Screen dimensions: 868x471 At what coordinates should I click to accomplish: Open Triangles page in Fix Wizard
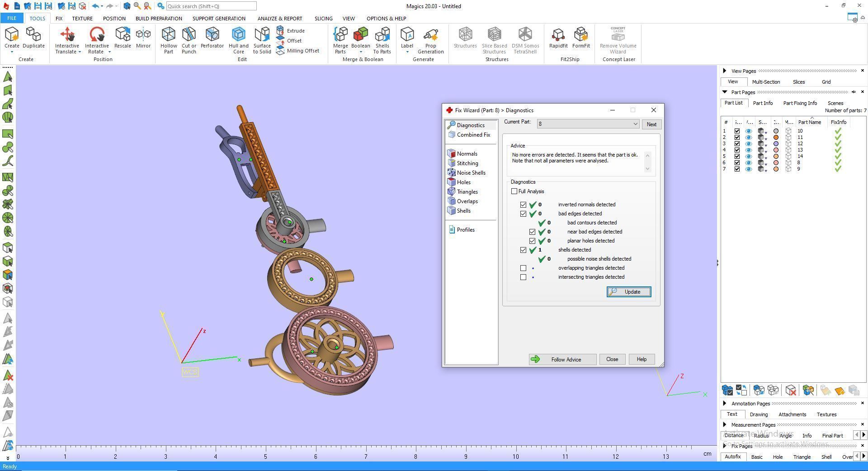point(462,192)
